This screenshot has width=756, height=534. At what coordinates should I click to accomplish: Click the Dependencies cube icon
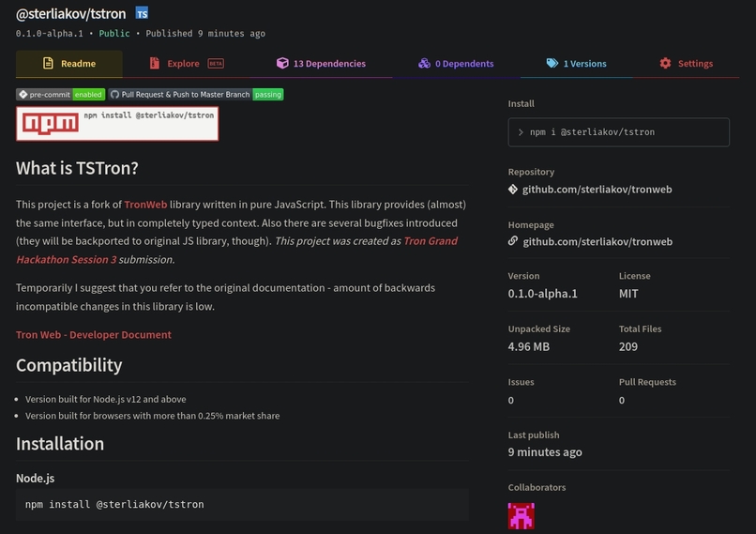point(282,63)
